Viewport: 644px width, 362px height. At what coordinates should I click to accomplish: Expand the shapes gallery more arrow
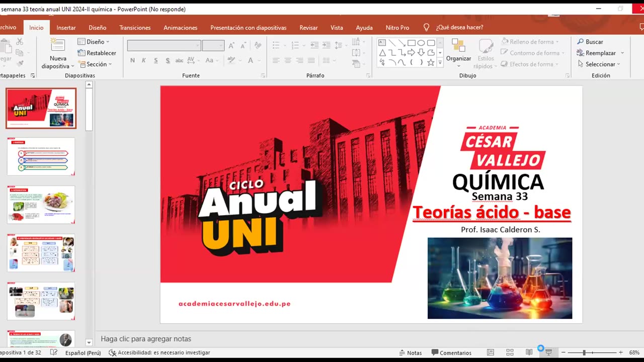click(x=440, y=63)
